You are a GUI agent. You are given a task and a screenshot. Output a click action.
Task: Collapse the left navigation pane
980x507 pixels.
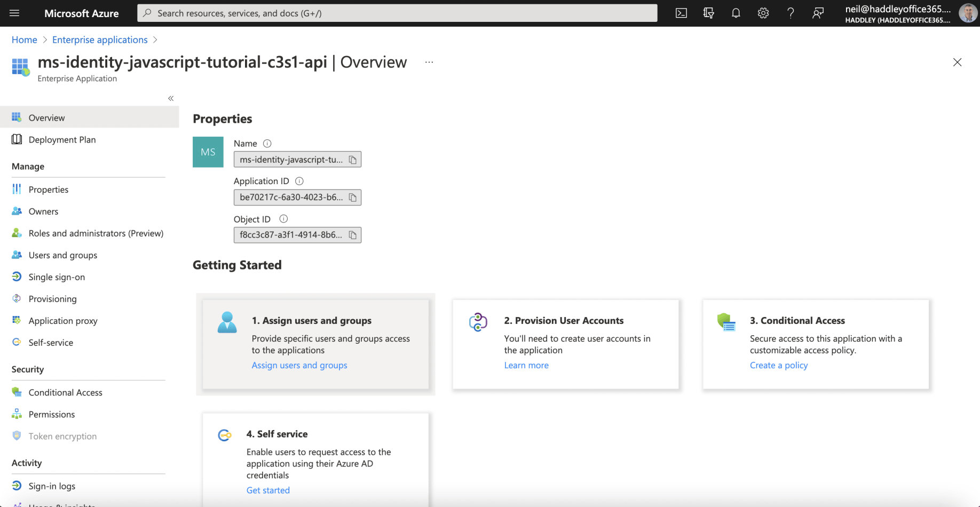click(171, 98)
